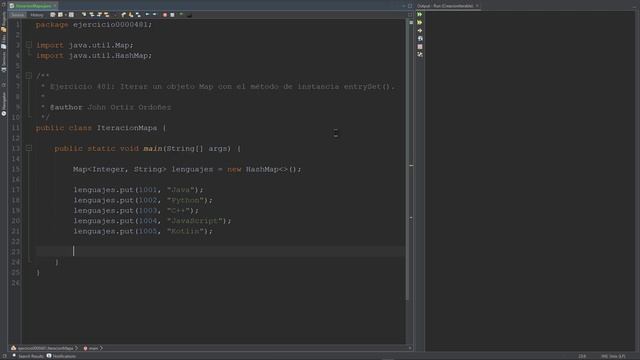Click the Profile icon in Output sidebar
The image size is (640, 360).
pyautogui.click(x=420, y=39)
